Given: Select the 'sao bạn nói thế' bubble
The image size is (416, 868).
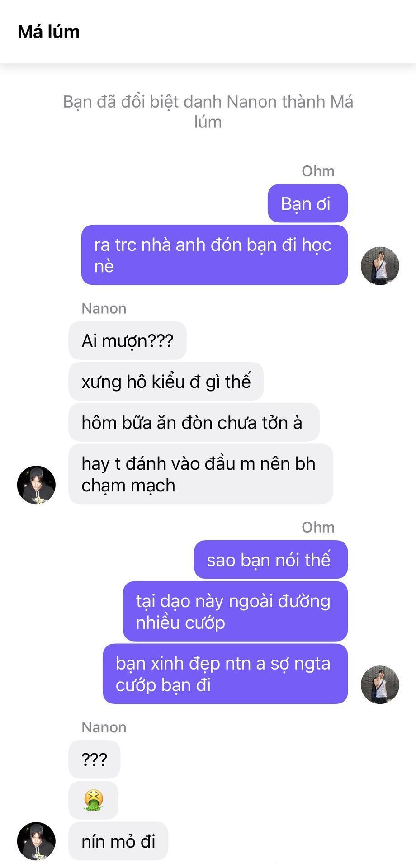Looking at the screenshot, I should (271, 560).
